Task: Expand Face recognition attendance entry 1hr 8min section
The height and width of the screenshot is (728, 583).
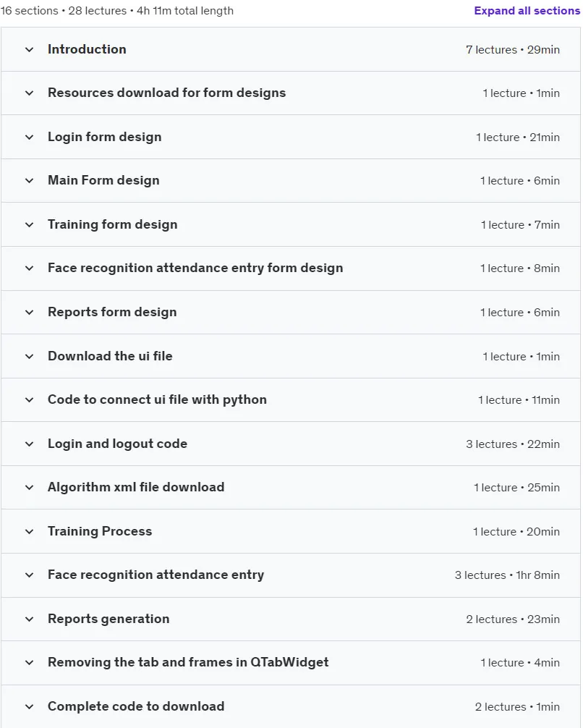Action: (x=291, y=575)
